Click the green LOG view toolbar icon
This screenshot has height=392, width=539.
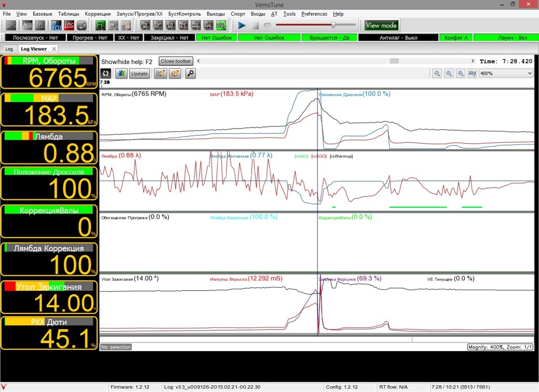tap(222, 25)
